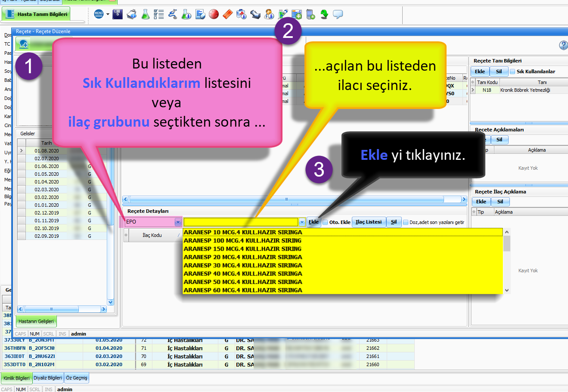Click Ekle under Reçete İlaç Açıklama

pyautogui.click(x=481, y=202)
